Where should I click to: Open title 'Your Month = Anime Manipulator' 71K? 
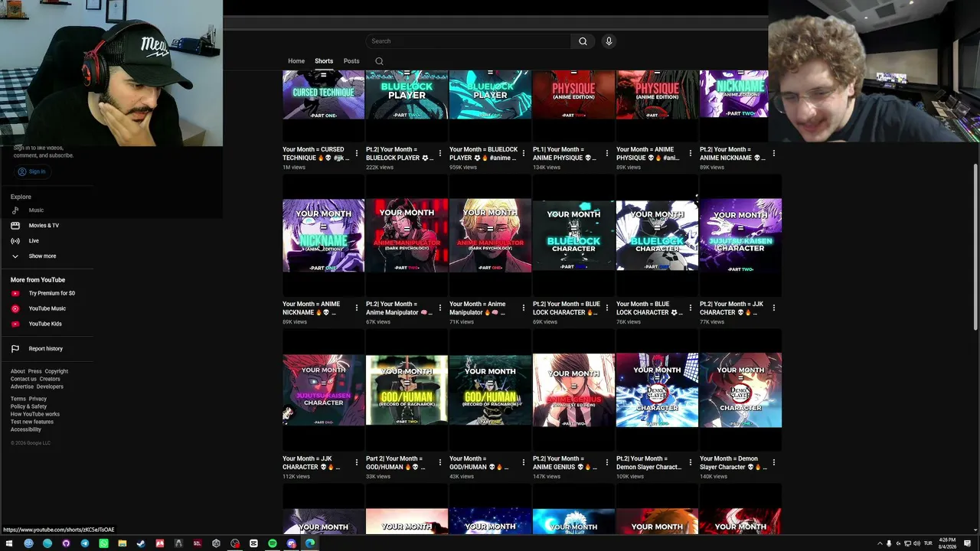(478, 308)
